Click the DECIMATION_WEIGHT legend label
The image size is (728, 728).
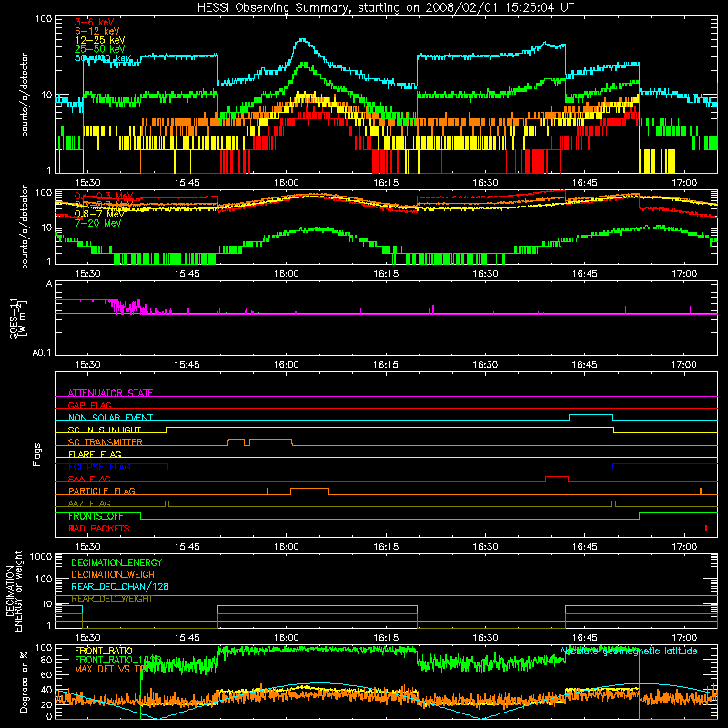[x=116, y=574]
